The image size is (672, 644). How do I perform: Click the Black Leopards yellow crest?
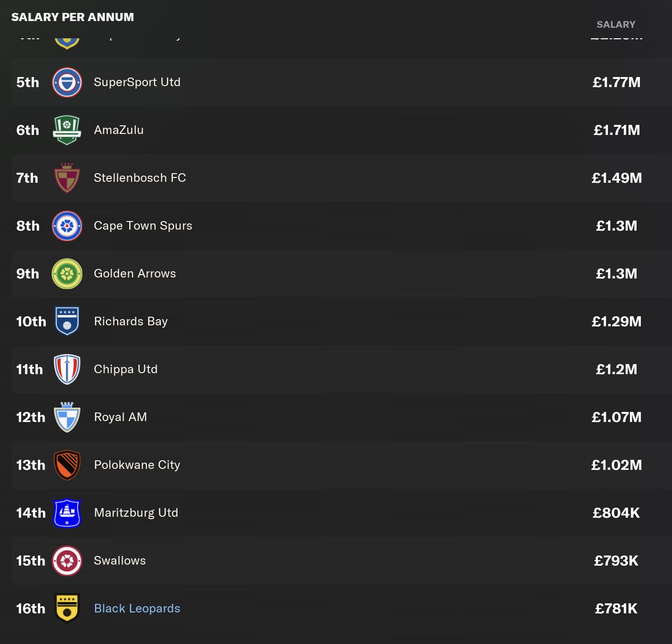click(x=67, y=609)
